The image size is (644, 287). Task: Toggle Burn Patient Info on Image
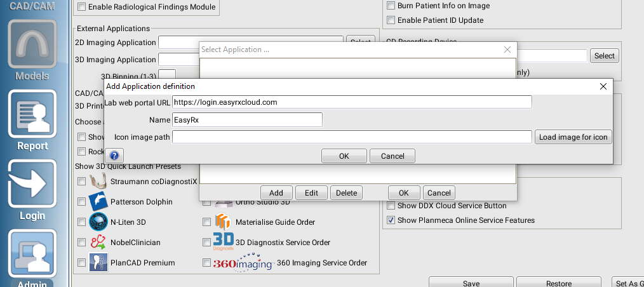pyautogui.click(x=391, y=6)
